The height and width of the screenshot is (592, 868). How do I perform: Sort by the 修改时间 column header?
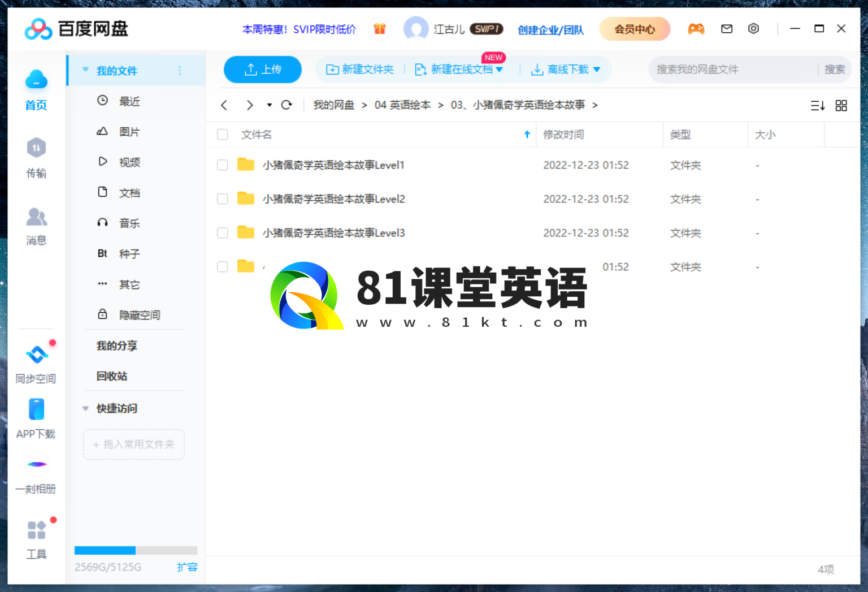(x=563, y=135)
